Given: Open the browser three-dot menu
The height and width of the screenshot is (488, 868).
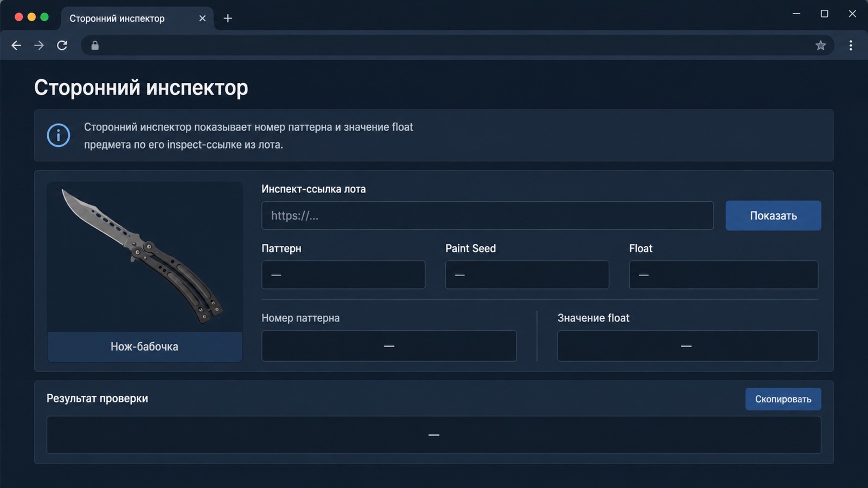Looking at the screenshot, I should 851,46.
